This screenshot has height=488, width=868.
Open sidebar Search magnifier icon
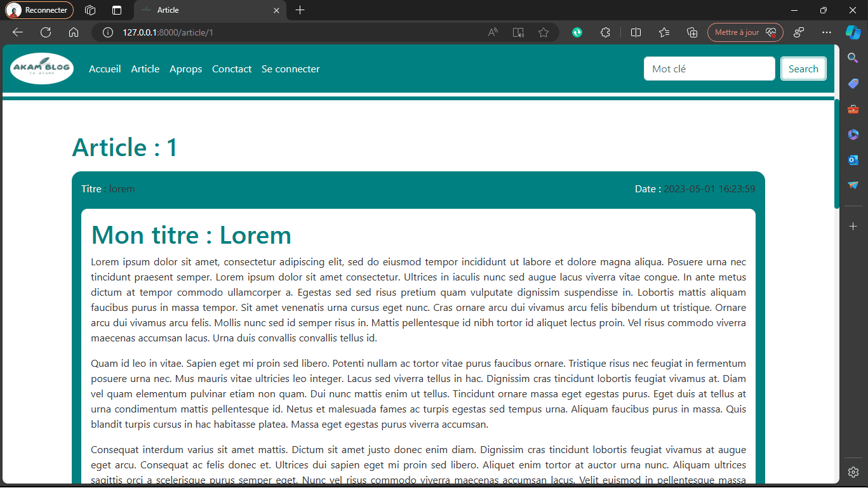(x=853, y=58)
